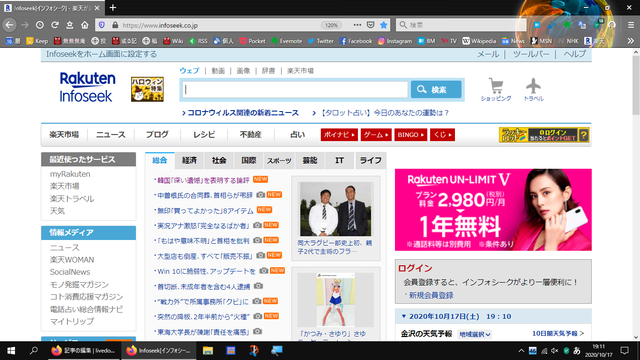Open ニュース in main navigation bar
This screenshot has height=360, width=640.
(x=111, y=134)
